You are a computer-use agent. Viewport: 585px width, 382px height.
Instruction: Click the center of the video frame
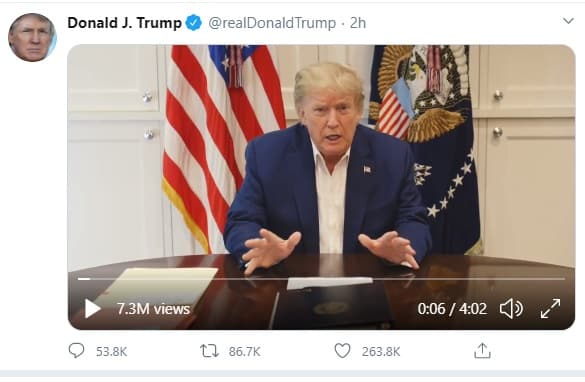pyautogui.click(x=321, y=187)
